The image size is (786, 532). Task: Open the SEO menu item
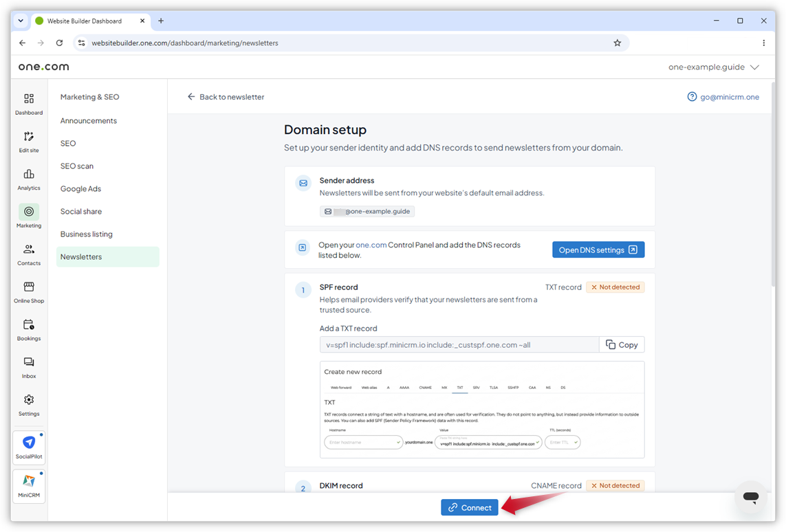click(68, 143)
